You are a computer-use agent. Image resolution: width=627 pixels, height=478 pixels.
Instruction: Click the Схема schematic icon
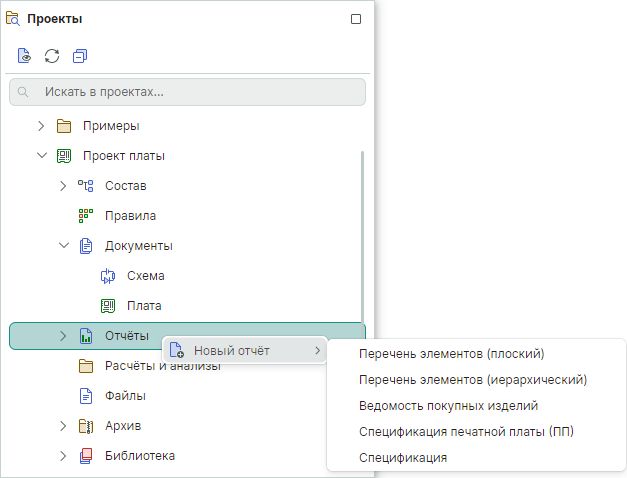(109, 276)
